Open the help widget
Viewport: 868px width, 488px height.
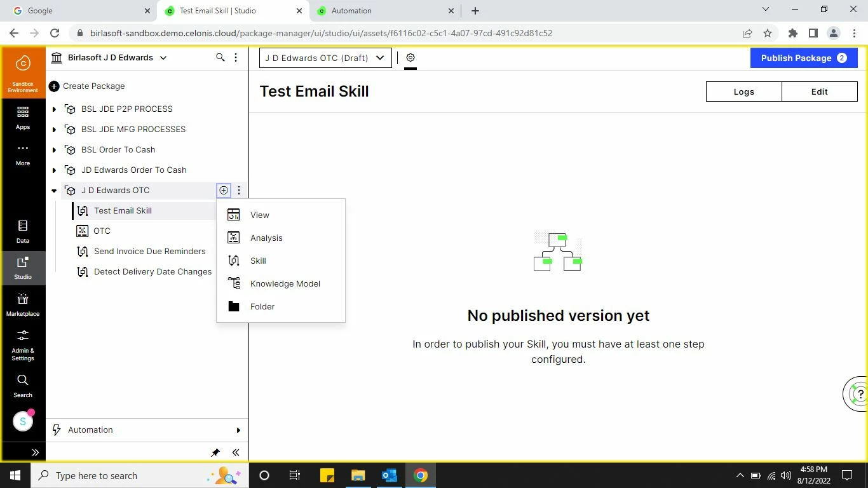tap(857, 394)
